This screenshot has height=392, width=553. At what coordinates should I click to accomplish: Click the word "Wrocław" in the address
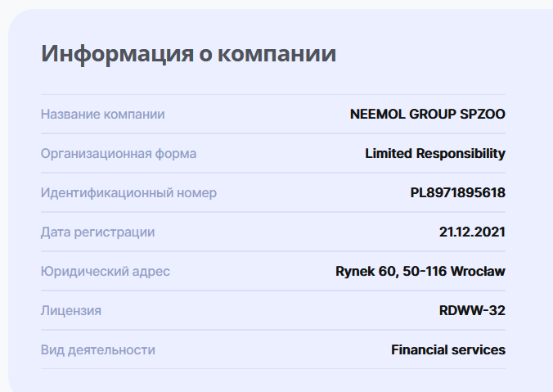pyautogui.click(x=479, y=272)
